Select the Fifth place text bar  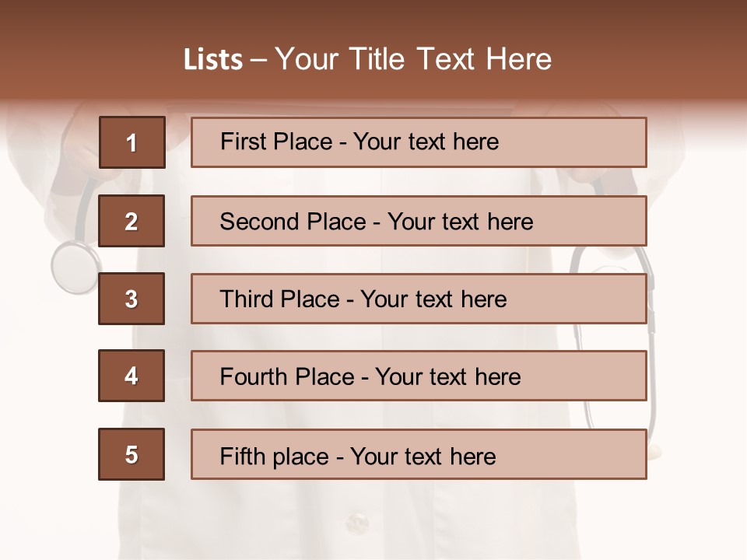419,454
